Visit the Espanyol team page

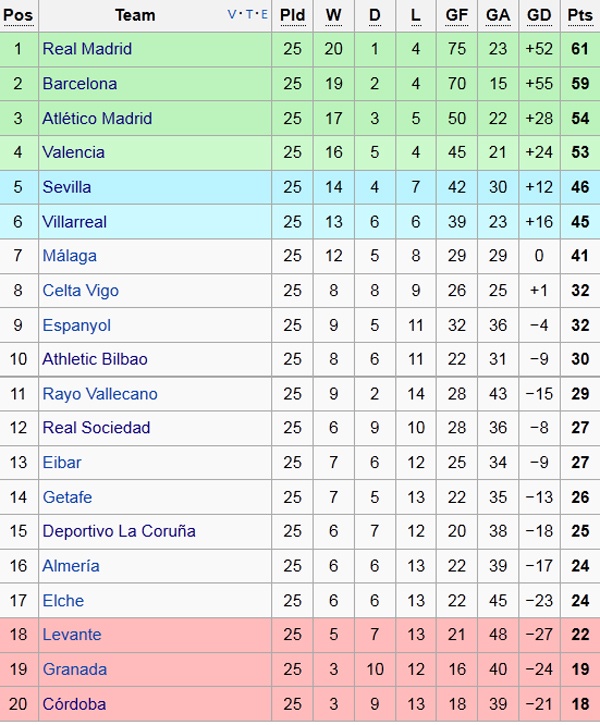[76, 325]
